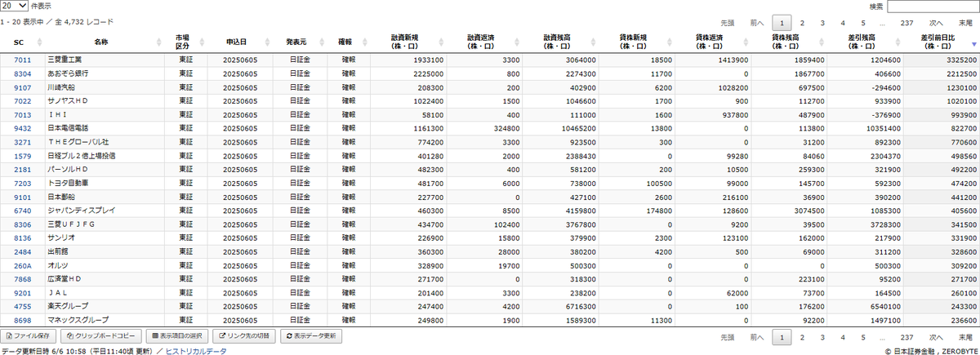Refresh with 表示データ更新 button

coord(310,335)
